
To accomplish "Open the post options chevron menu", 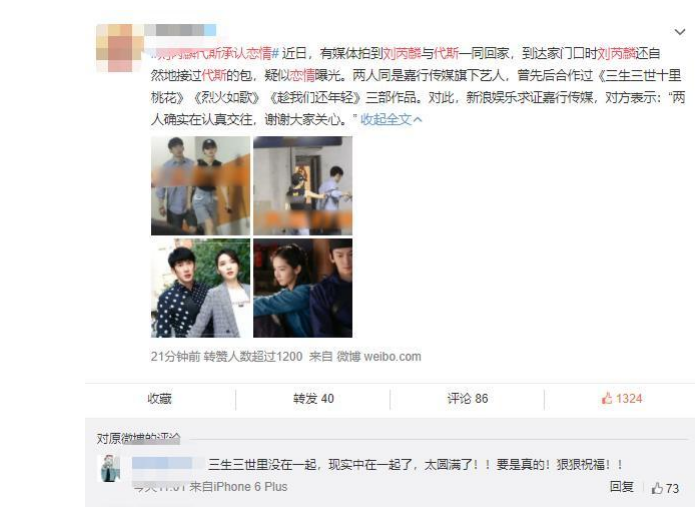I will click(679, 32).
